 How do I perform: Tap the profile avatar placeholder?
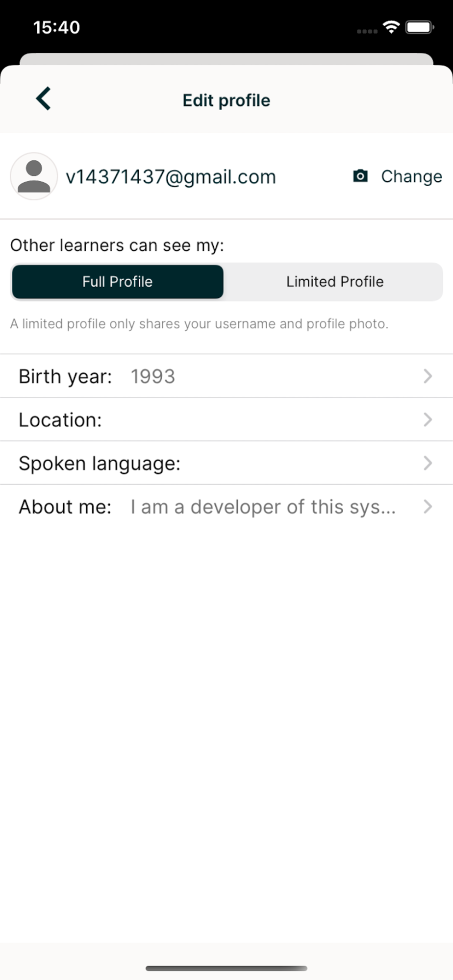click(34, 176)
